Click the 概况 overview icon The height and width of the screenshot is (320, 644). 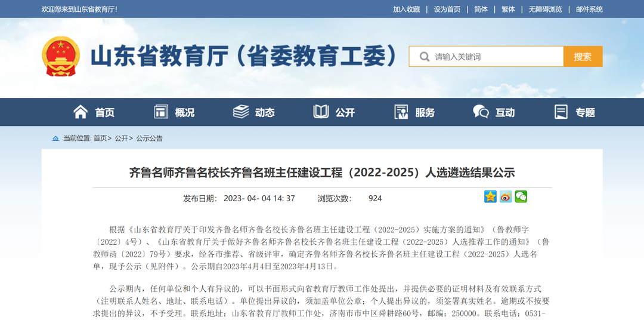click(161, 112)
